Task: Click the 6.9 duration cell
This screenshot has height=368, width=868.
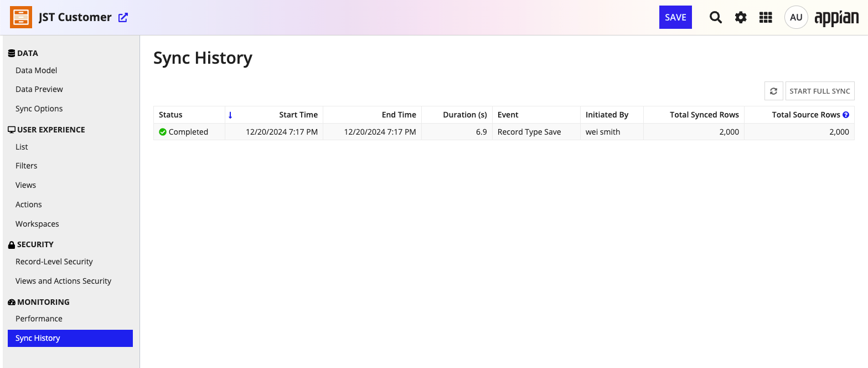Action: (x=457, y=132)
